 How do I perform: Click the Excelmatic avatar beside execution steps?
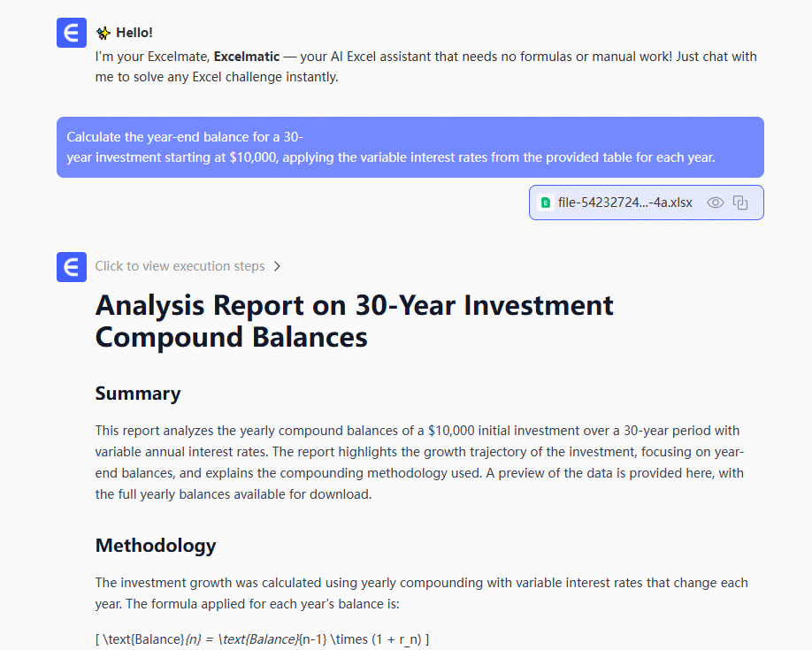point(72,266)
